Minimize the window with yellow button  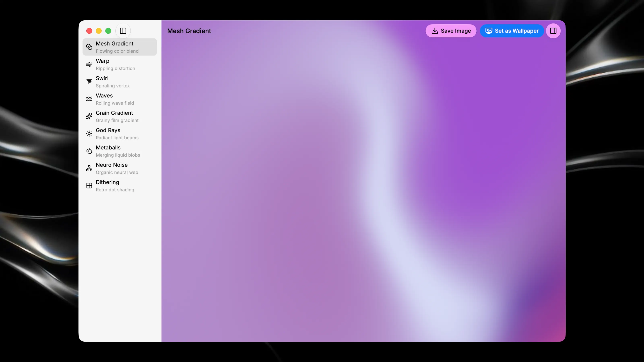pos(99,31)
